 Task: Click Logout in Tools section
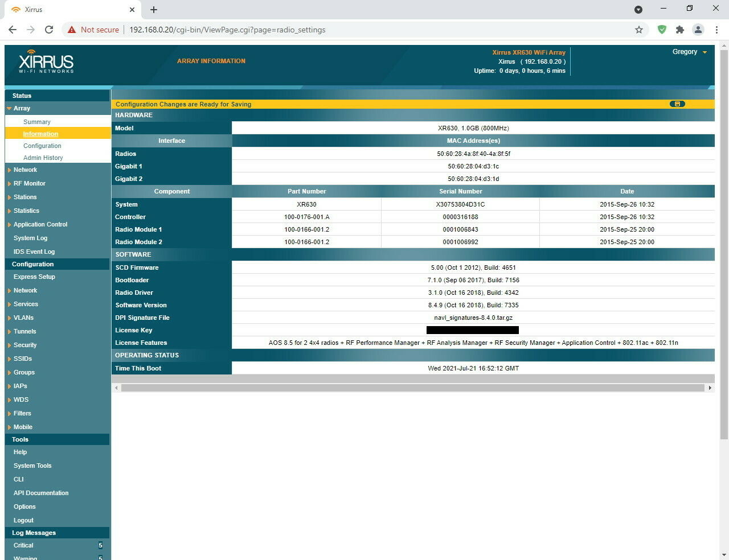tap(23, 520)
